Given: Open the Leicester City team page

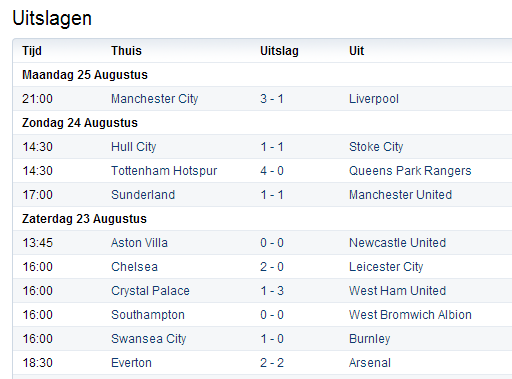Looking at the screenshot, I should point(386,267).
